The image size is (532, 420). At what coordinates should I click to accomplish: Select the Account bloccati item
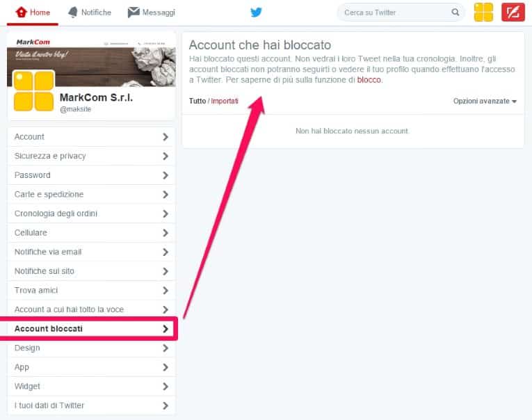click(91, 328)
